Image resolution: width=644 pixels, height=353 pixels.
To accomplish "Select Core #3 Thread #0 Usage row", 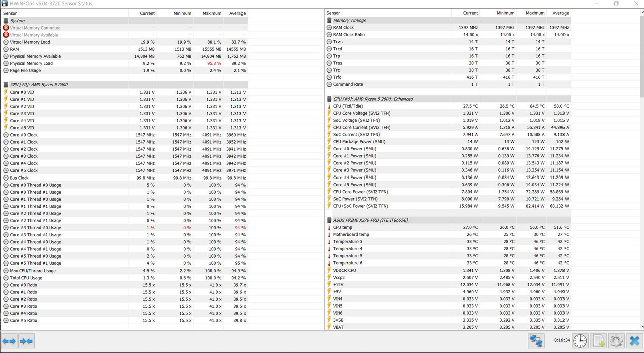I will coord(124,228).
